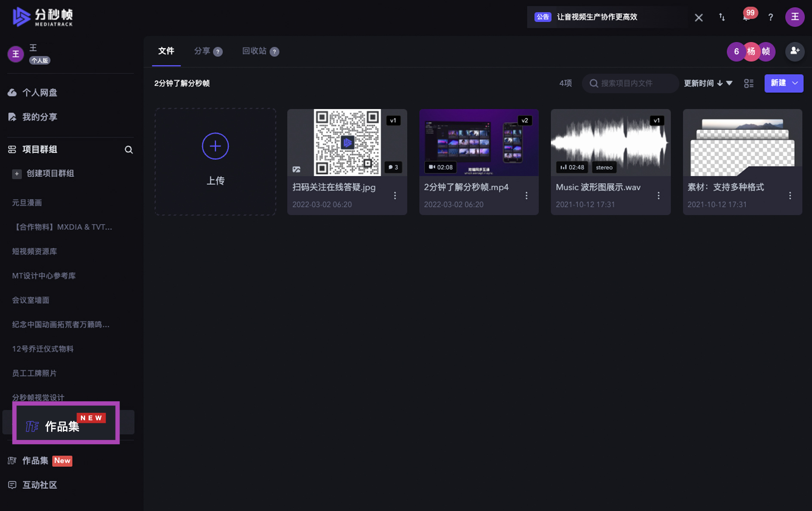Expand the 更新时间 sort dropdown
Screen dimensions: 812x511
click(729, 83)
